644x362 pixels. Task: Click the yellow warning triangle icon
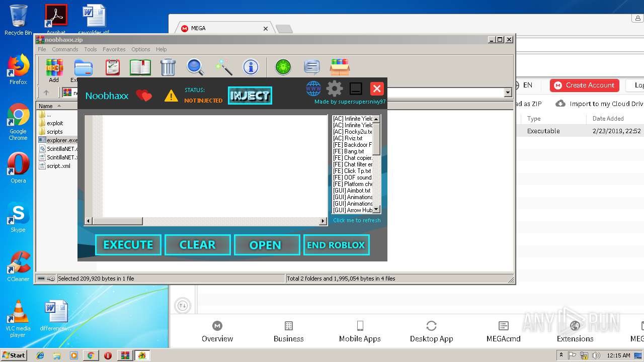[171, 96]
